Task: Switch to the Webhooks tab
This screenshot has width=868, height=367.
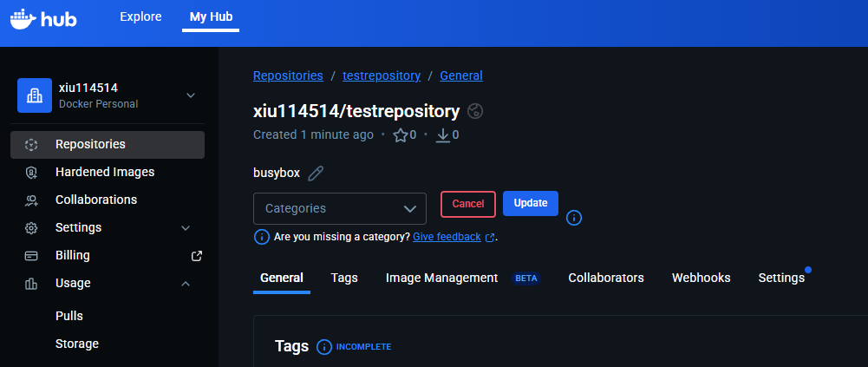Action: [x=702, y=278]
